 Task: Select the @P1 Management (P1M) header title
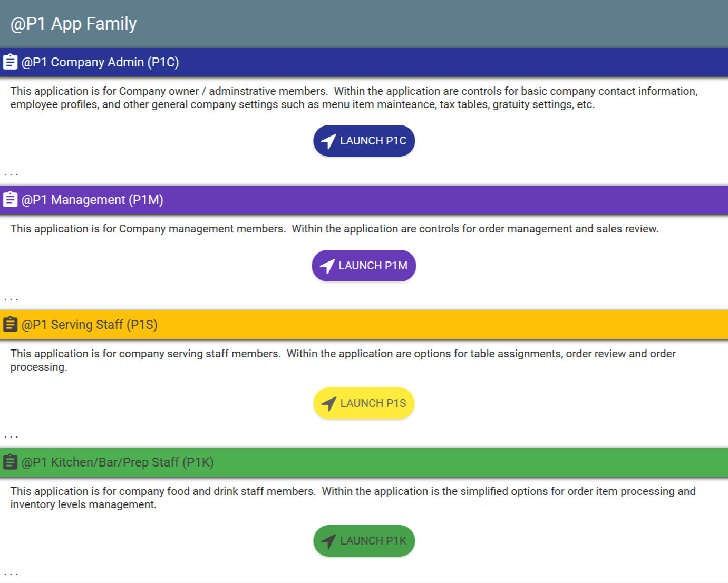click(92, 200)
